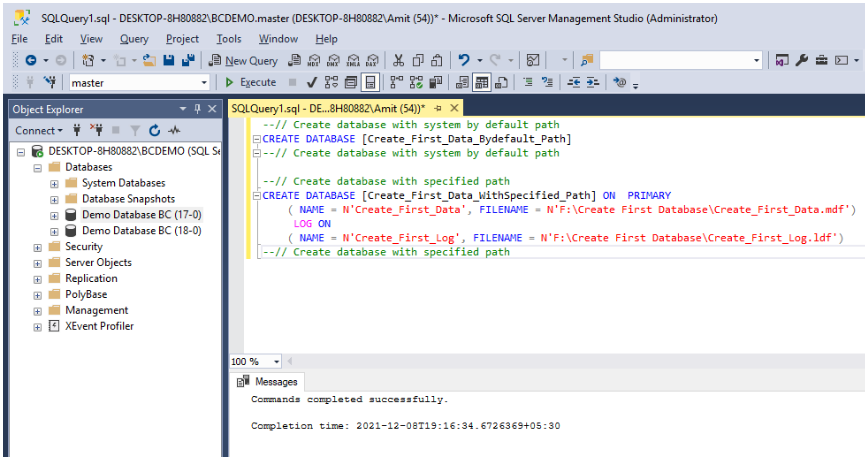Select the Results to File option
The height and width of the screenshot is (457, 865).
click(x=501, y=82)
